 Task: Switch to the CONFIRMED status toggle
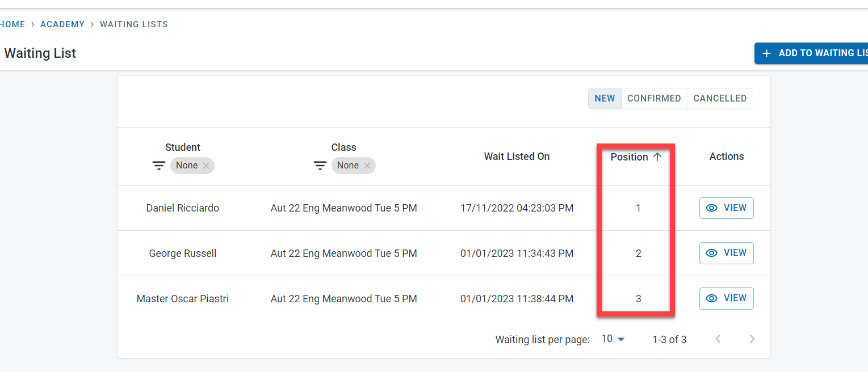654,99
